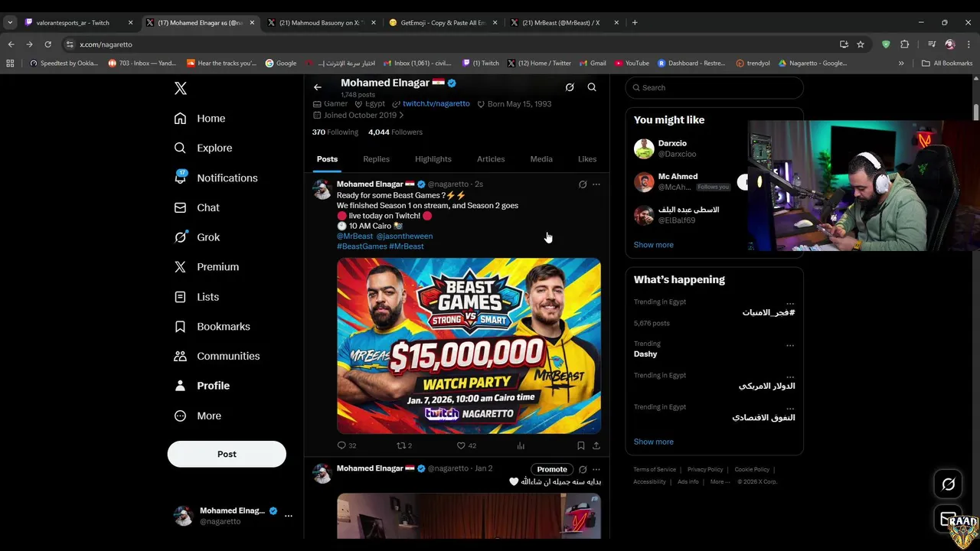Image resolution: width=980 pixels, height=551 pixels.
Task: Open Explore in the X sidebar
Action: 203,148
